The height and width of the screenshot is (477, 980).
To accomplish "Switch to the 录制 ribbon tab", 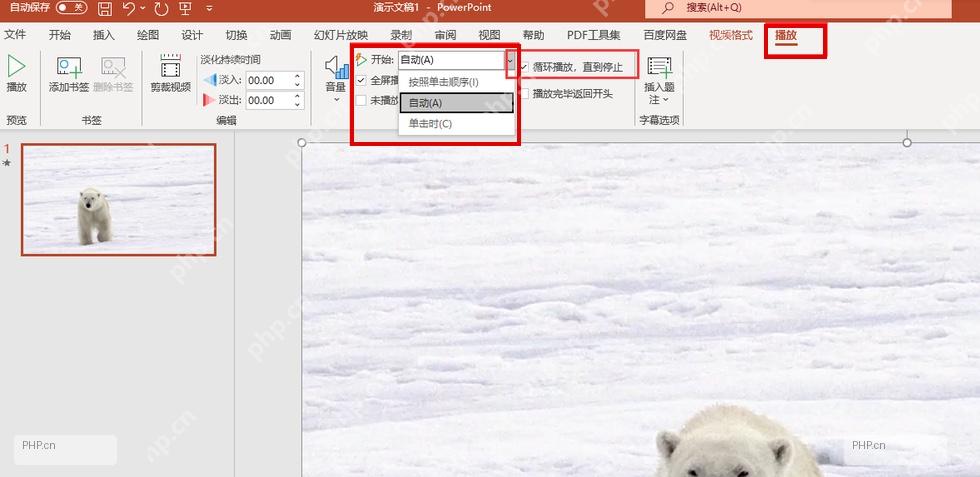I will [x=401, y=35].
